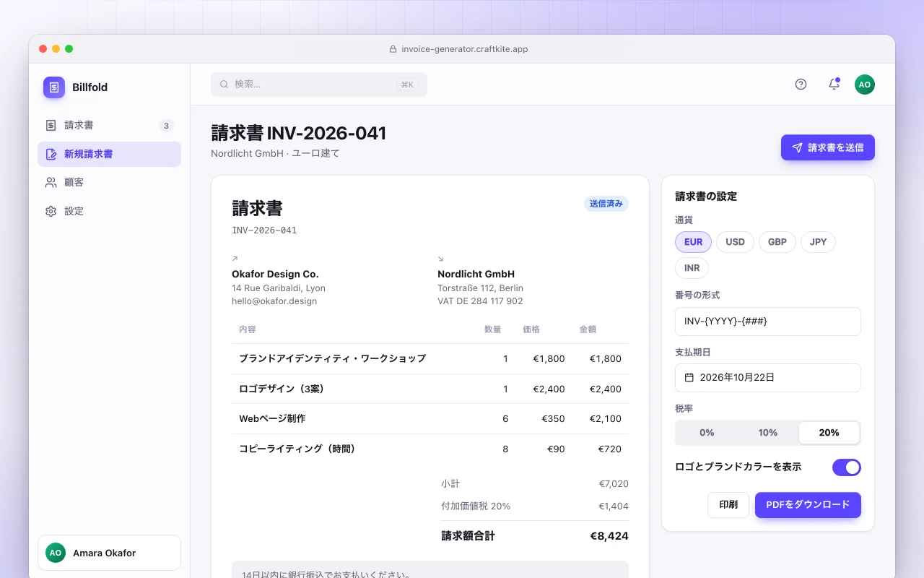
Task: Select EUR currency chip
Action: [693, 242]
